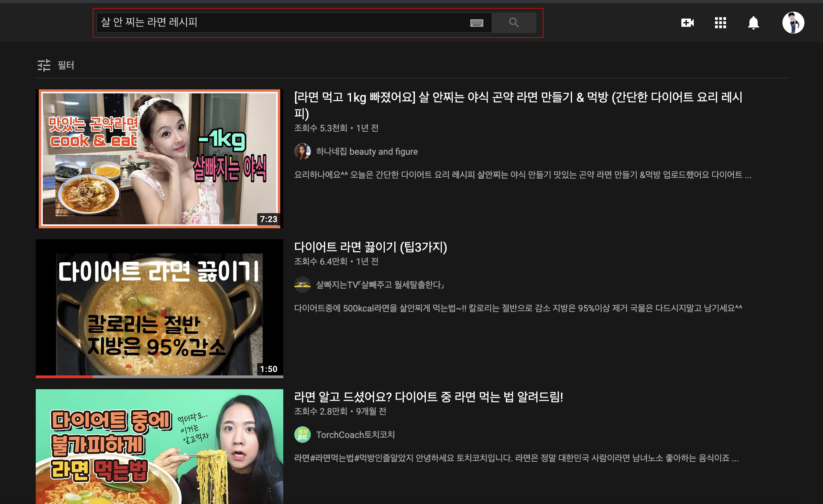Open the account profile avatar

[793, 23]
